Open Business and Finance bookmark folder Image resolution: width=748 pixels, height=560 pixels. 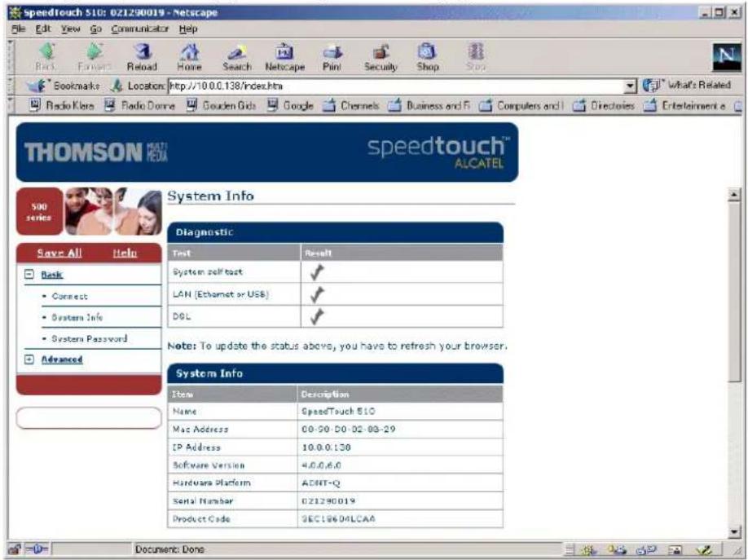pos(429,105)
